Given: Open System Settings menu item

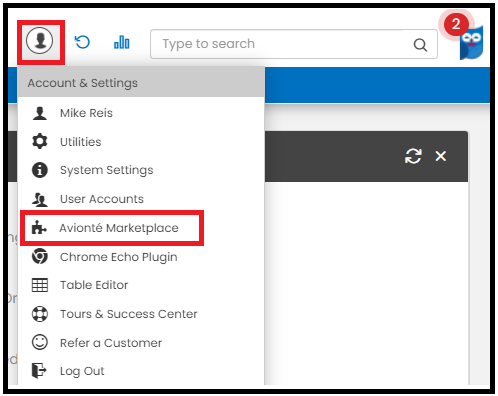Looking at the screenshot, I should 141,170.
